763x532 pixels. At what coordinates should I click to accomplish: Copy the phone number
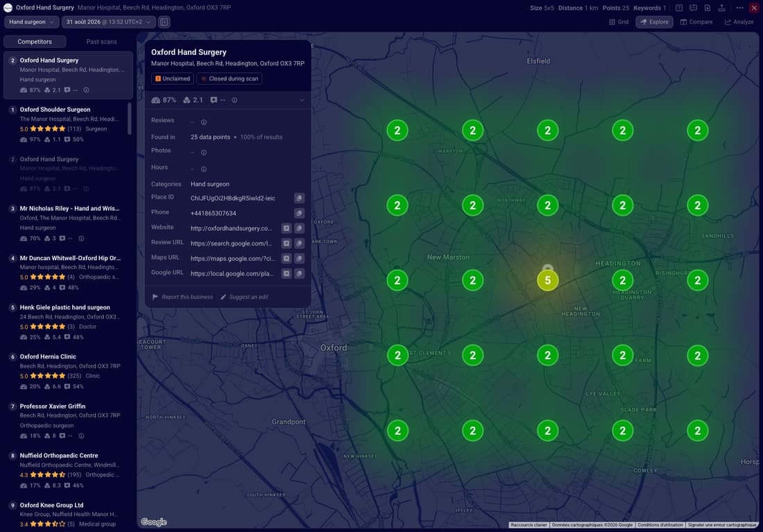click(299, 213)
